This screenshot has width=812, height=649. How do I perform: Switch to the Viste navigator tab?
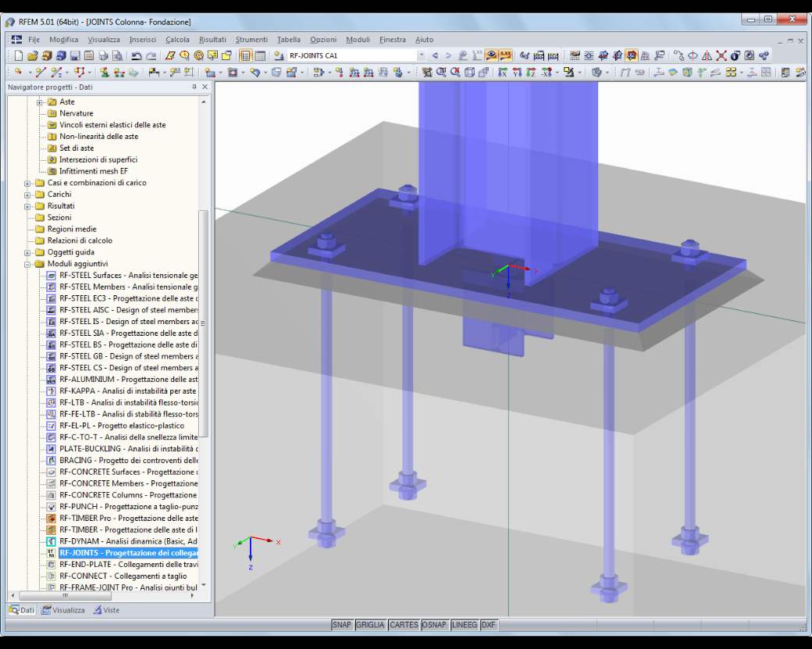point(106,610)
